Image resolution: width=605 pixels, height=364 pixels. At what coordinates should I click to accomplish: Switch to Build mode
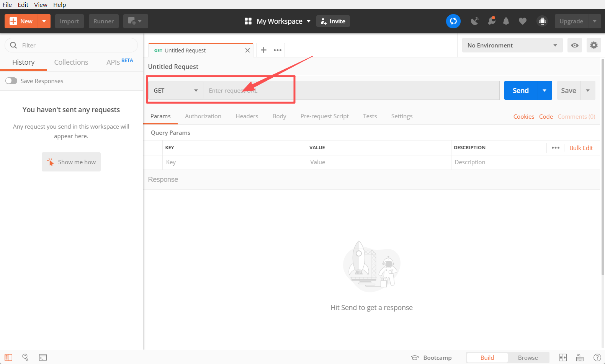click(x=487, y=357)
